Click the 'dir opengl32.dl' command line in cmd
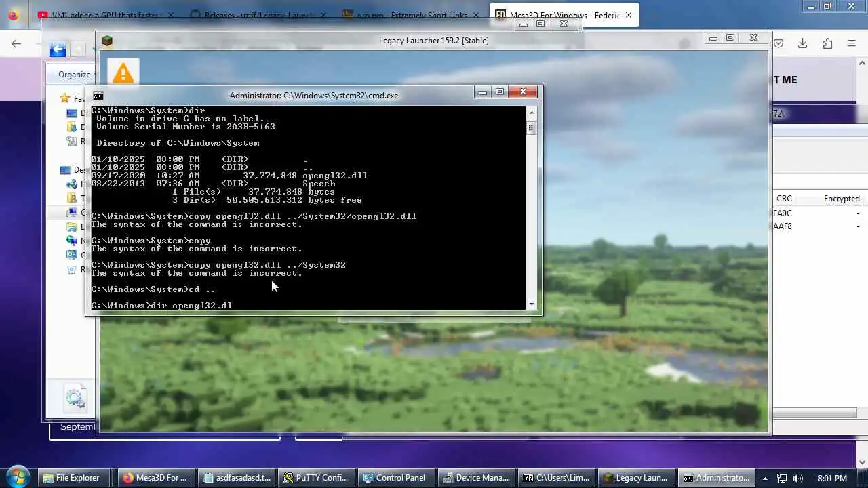868x488 pixels. (161, 306)
